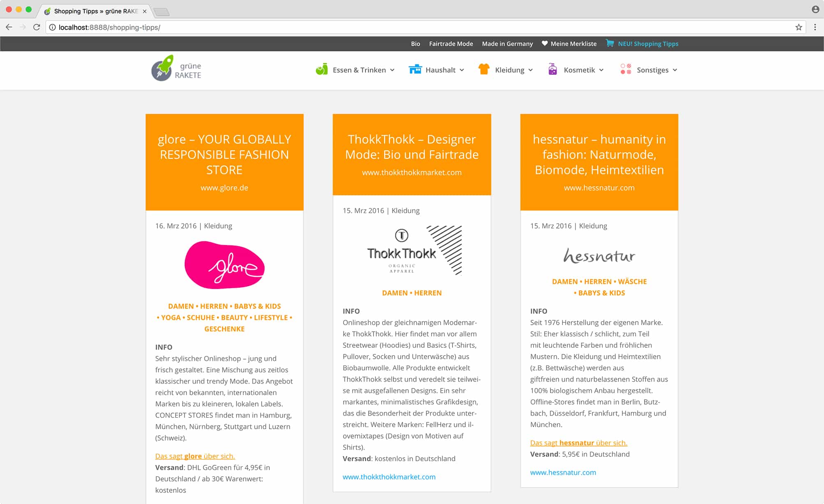Click the pink glore logo image
The image size is (824, 504).
[225, 265]
